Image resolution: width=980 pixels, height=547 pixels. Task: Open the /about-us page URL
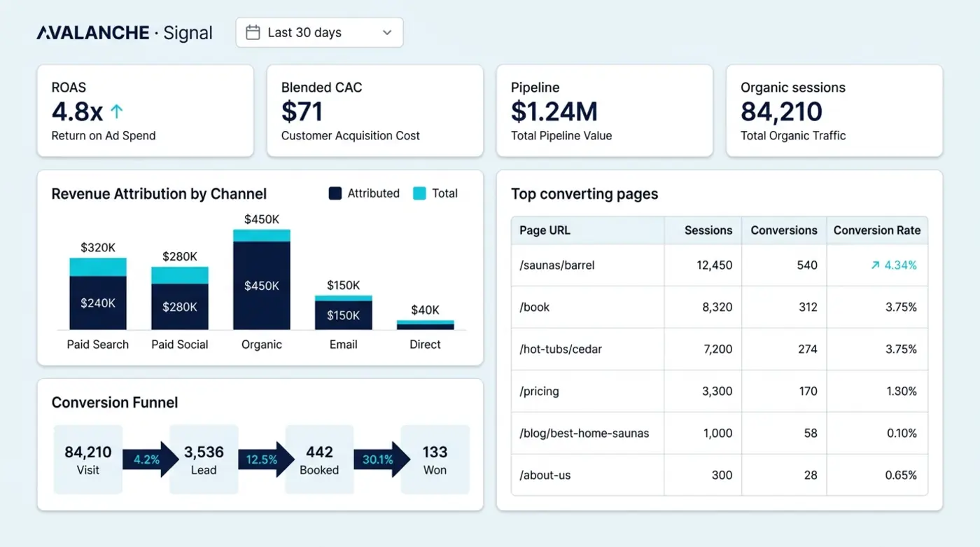(545, 475)
